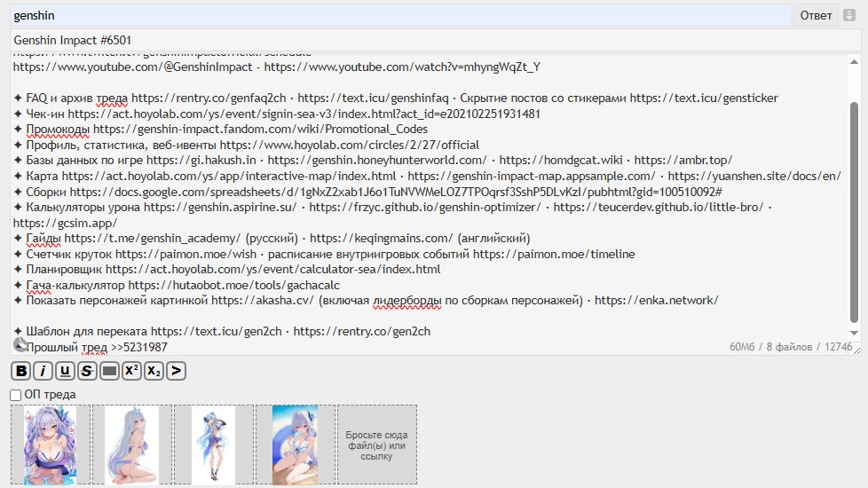868x488 pixels.
Task: Click the arrow icon beside Ответ
Action: [x=849, y=15]
